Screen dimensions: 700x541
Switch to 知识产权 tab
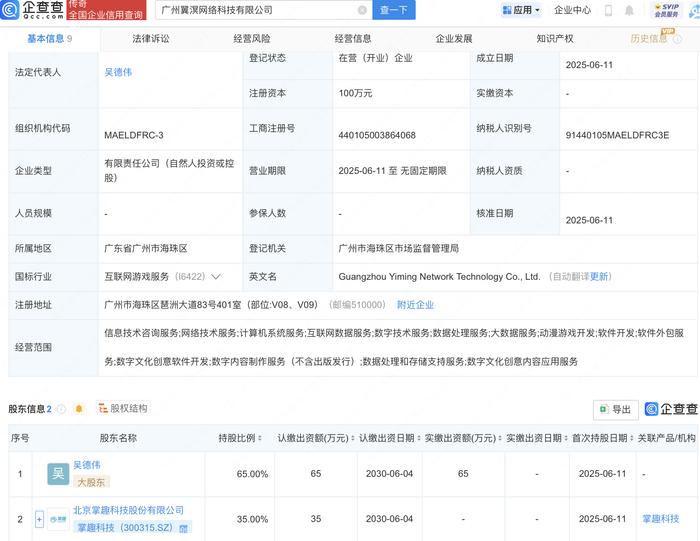coord(554,39)
